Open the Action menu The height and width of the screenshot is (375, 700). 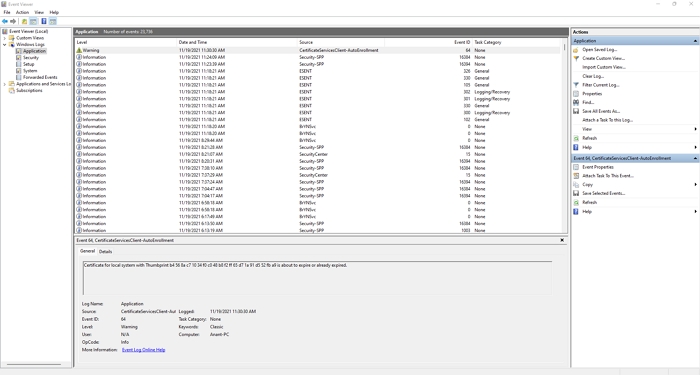point(22,12)
